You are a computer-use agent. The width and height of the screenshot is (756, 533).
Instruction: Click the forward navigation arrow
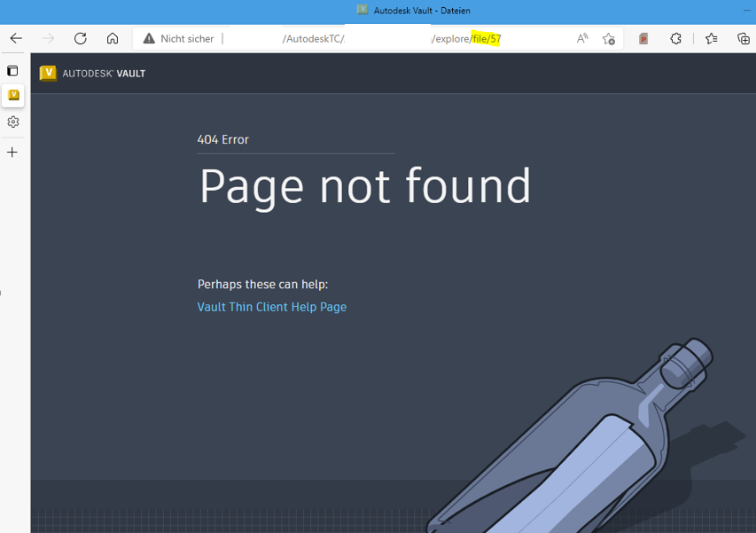click(48, 38)
